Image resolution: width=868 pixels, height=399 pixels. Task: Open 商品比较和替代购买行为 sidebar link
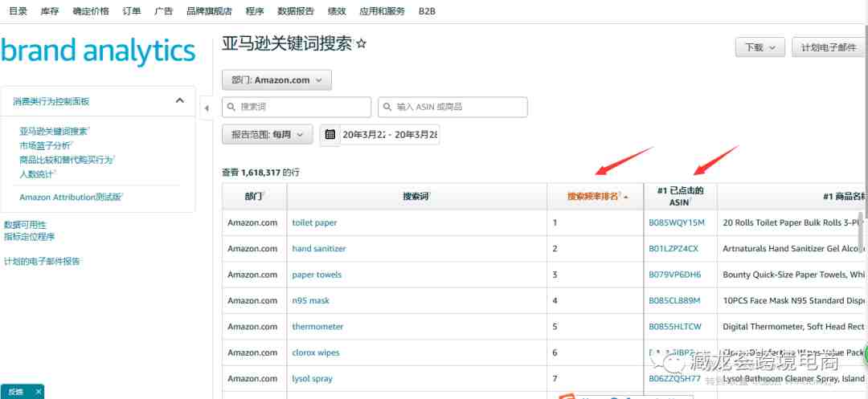point(67,160)
